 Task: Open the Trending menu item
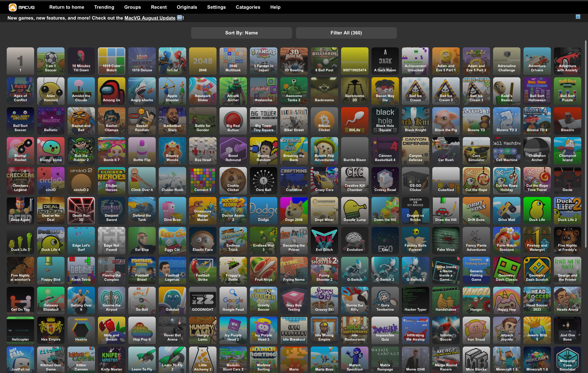pos(104,7)
